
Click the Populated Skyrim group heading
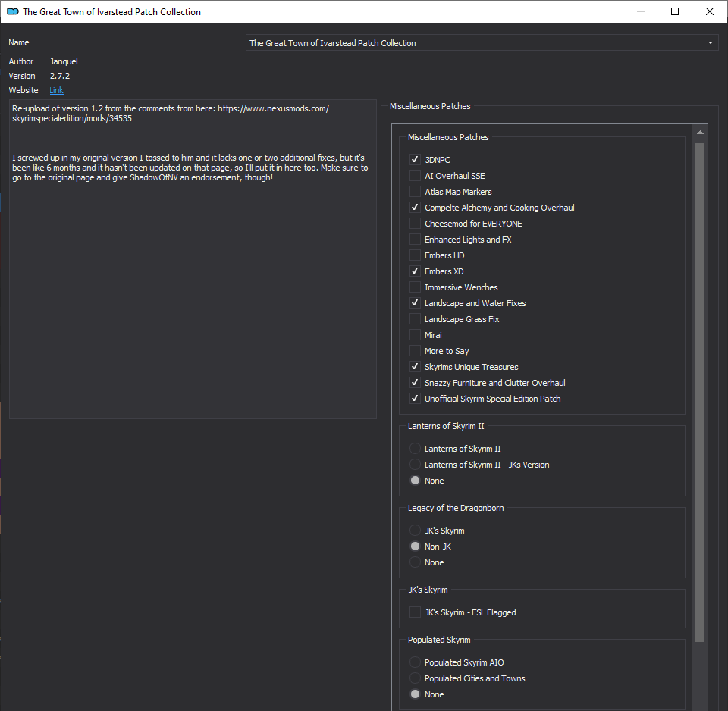tap(439, 640)
